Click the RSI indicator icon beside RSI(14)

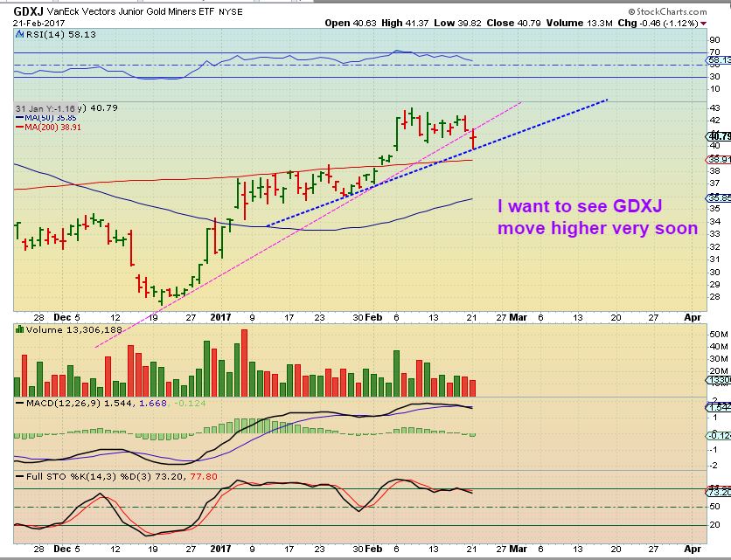click(x=20, y=34)
